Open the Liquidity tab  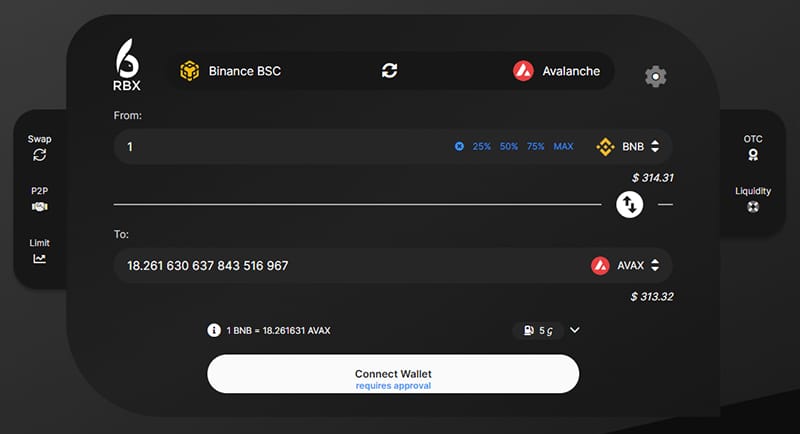point(753,199)
